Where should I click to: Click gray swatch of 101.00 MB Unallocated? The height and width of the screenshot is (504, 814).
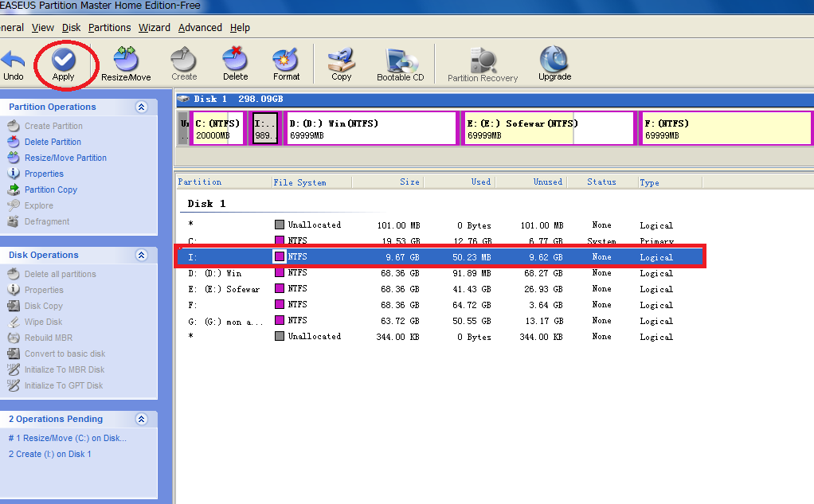click(280, 225)
